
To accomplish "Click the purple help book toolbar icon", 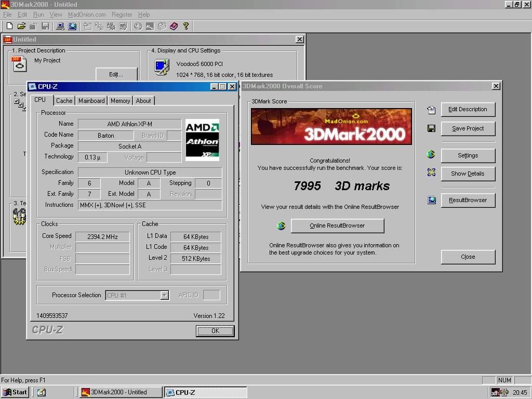I will 174,26.
